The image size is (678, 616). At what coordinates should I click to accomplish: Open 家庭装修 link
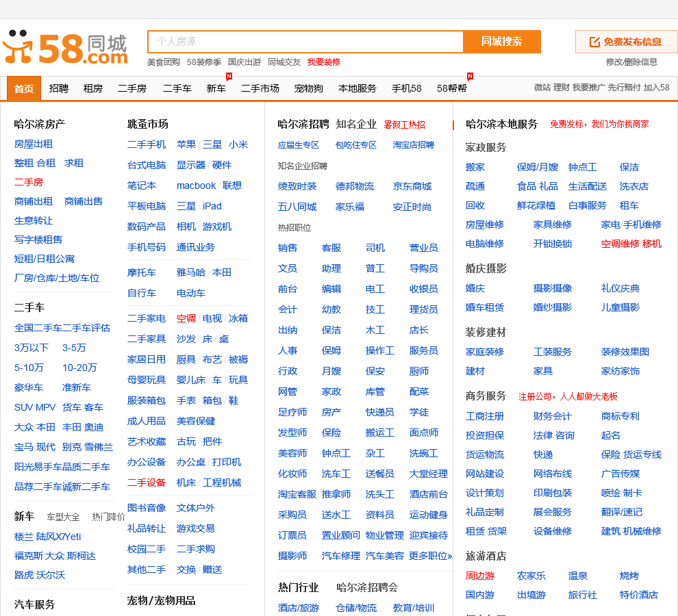pyautogui.click(x=485, y=352)
